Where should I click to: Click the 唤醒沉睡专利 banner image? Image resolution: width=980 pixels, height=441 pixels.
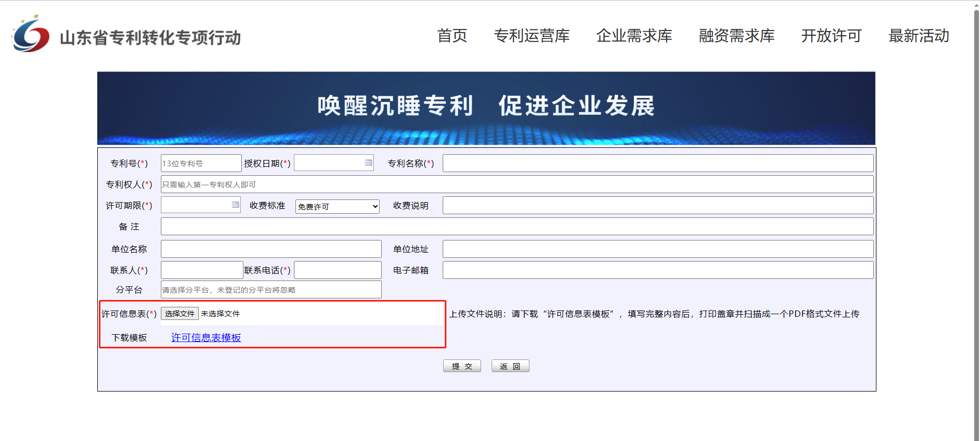[x=486, y=108]
